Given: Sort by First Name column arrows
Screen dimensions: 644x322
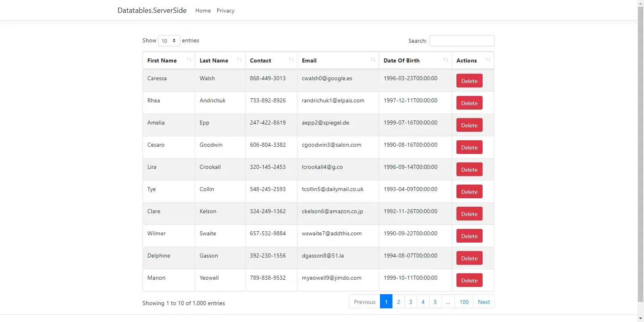Looking at the screenshot, I should 189,60.
